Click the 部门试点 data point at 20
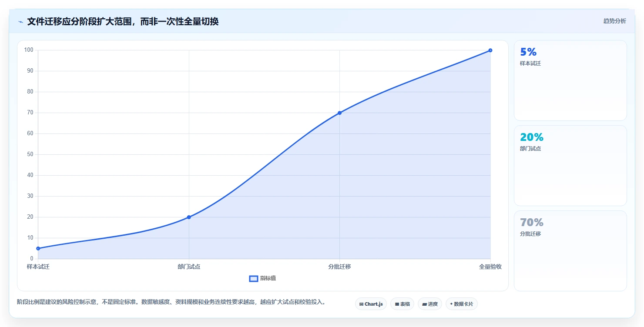Image resolution: width=644 pixels, height=327 pixels. (x=189, y=217)
